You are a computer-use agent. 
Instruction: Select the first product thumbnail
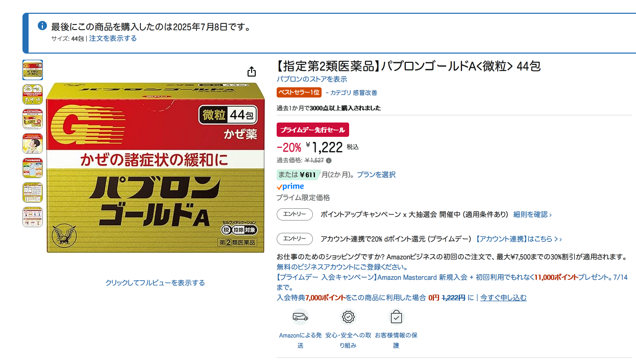(33, 70)
